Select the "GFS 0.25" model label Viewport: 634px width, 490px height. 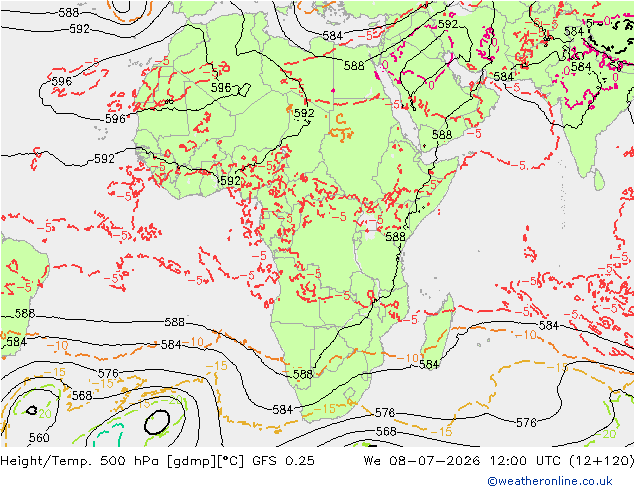pos(283,461)
